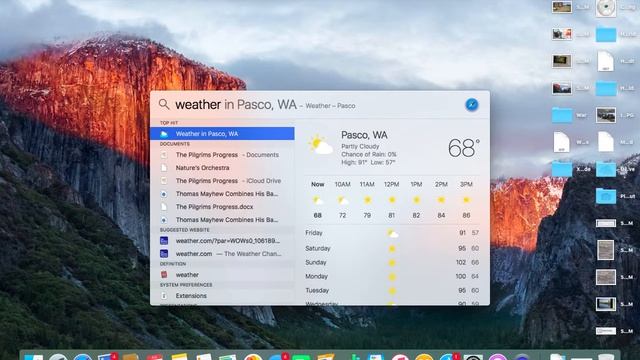Click the Extensions preference pane icon
The image size is (640, 360).
[x=164, y=296]
